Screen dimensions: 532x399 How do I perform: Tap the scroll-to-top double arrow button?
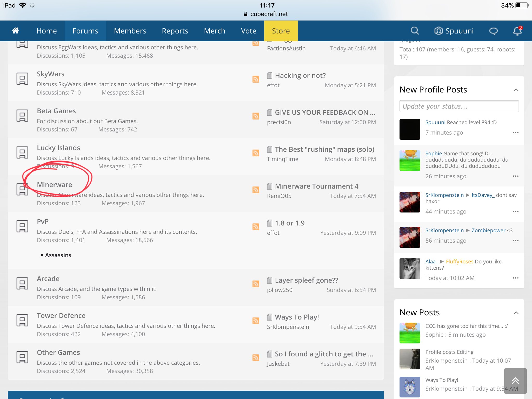point(515,381)
